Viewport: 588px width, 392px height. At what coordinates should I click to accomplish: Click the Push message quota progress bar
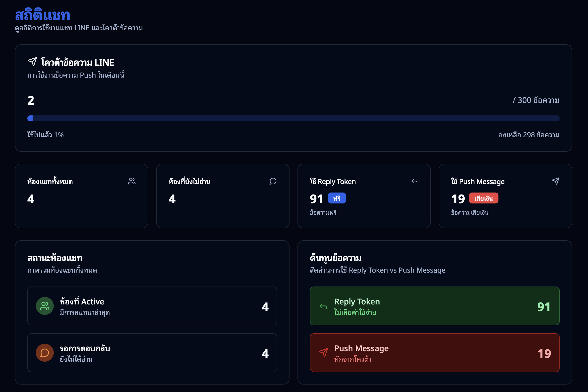tap(293, 118)
